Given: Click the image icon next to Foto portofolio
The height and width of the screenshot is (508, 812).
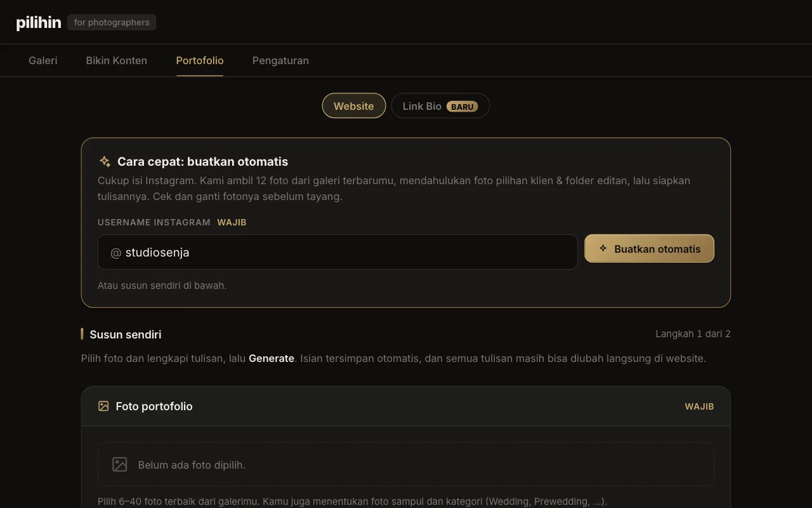Looking at the screenshot, I should click(x=103, y=406).
